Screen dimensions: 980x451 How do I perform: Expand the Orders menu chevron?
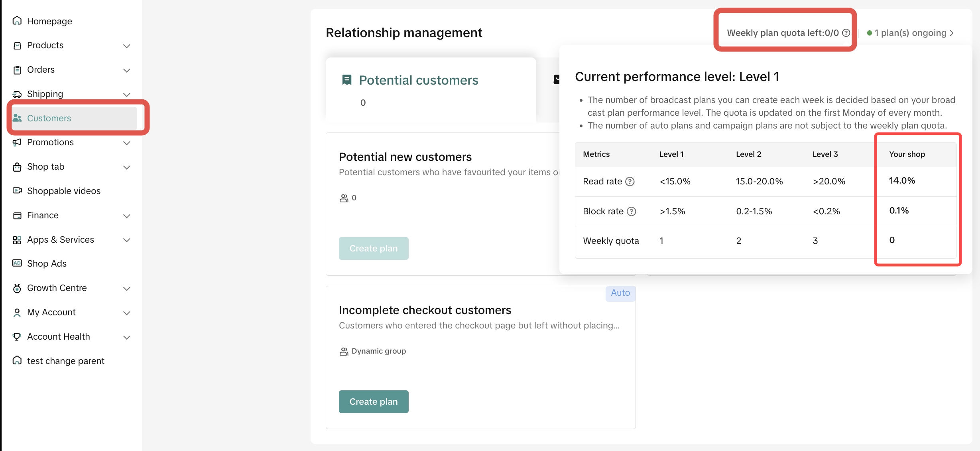tap(127, 70)
